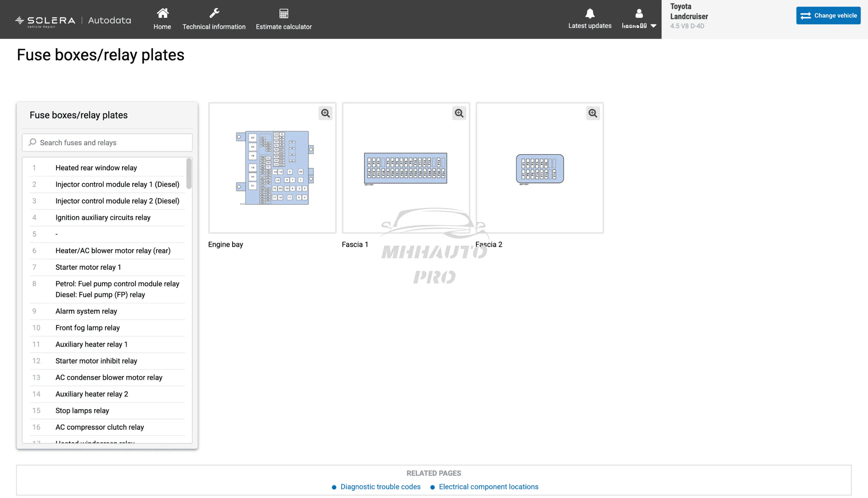Zoom into Engine bay fuse diagram
Viewport: 868px width, 498px height.
[x=325, y=113]
